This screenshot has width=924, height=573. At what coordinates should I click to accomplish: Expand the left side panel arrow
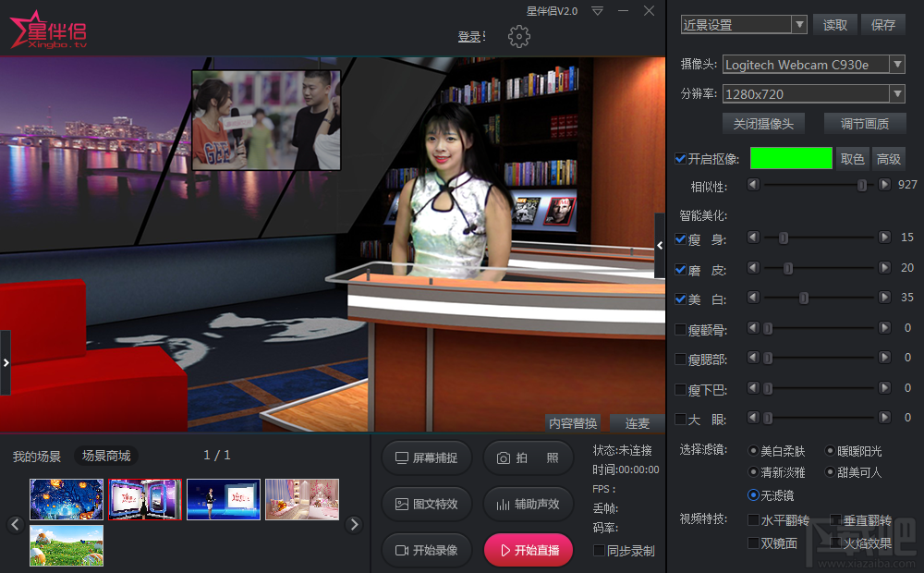pyautogui.click(x=6, y=362)
